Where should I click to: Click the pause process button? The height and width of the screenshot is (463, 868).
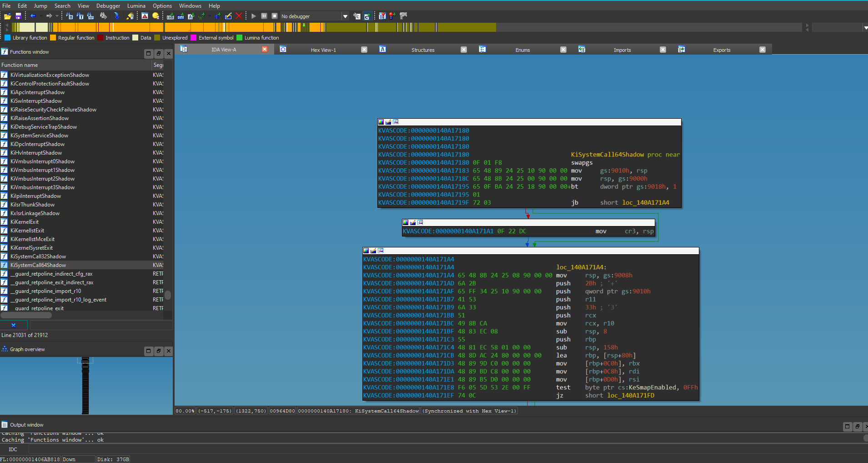[x=264, y=16]
